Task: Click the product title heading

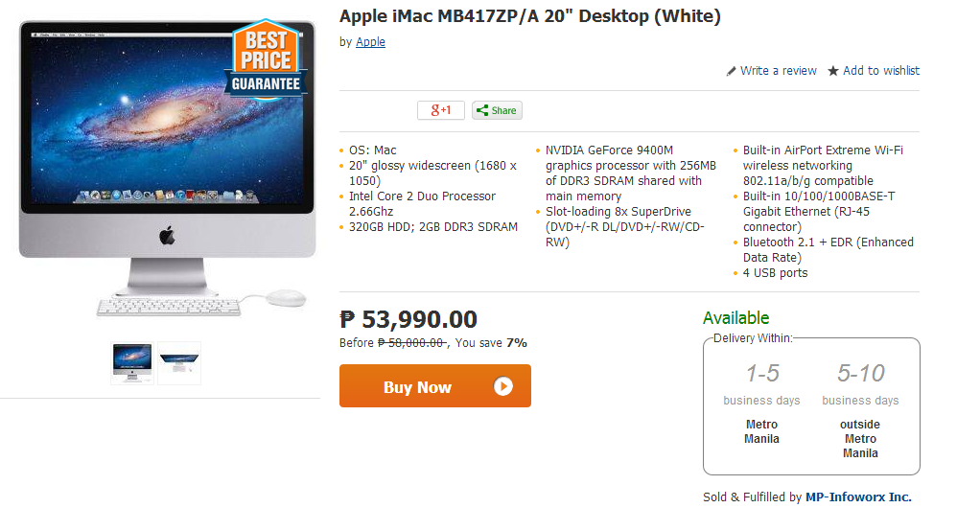Action: click(530, 15)
